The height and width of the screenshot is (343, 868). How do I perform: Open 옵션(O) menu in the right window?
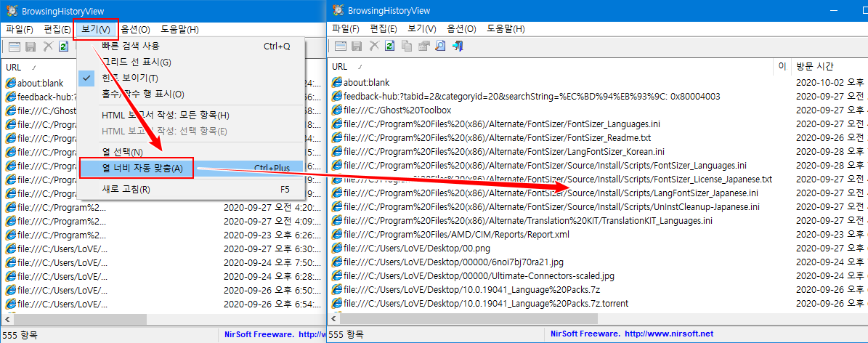click(462, 29)
